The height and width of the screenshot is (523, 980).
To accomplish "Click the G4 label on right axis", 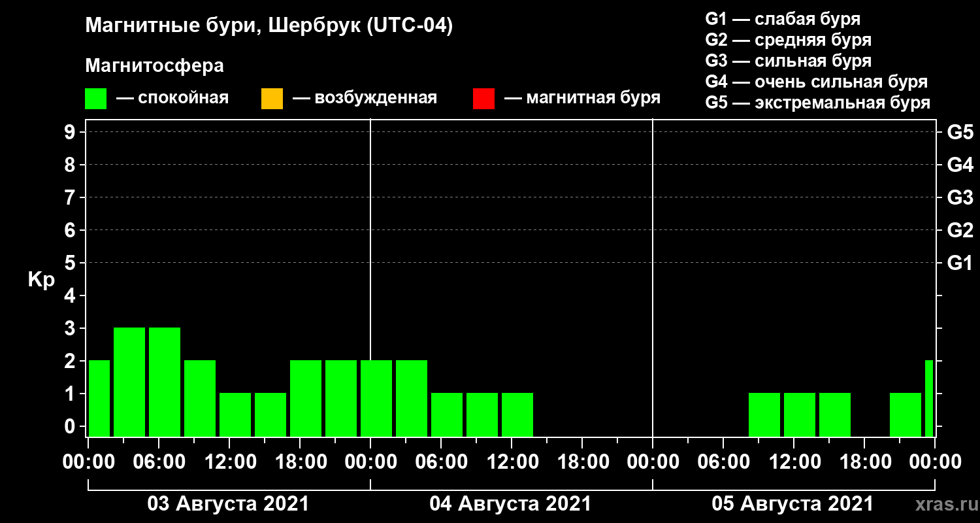I will point(960,165).
